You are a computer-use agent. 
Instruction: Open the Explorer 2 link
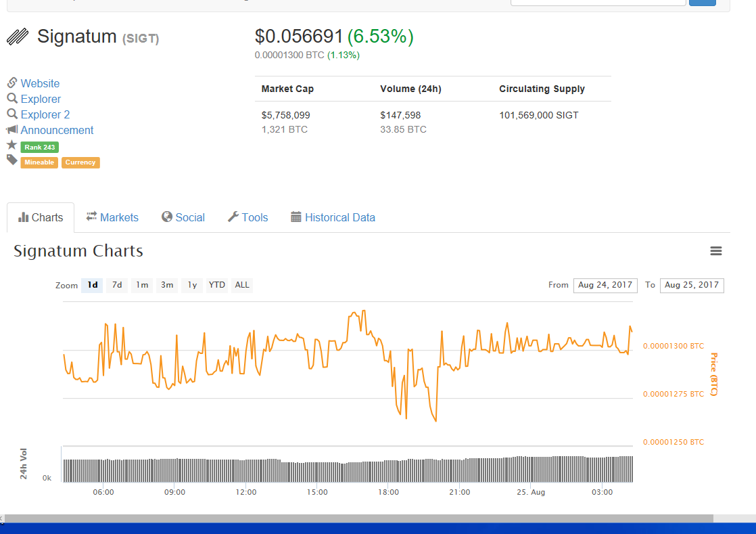(x=45, y=114)
